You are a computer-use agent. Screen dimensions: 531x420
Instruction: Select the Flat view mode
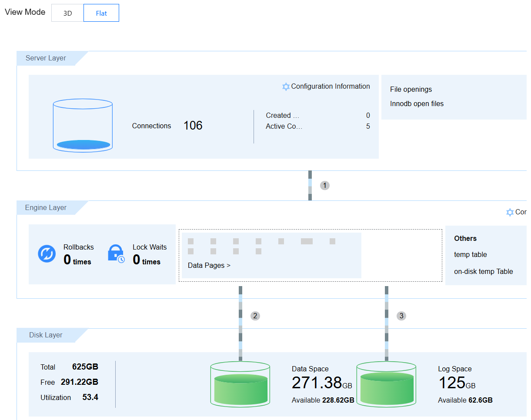click(101, 13)
